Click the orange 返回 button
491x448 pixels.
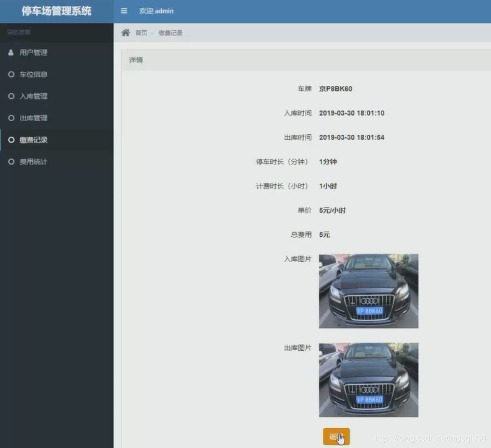coord(337,437)
